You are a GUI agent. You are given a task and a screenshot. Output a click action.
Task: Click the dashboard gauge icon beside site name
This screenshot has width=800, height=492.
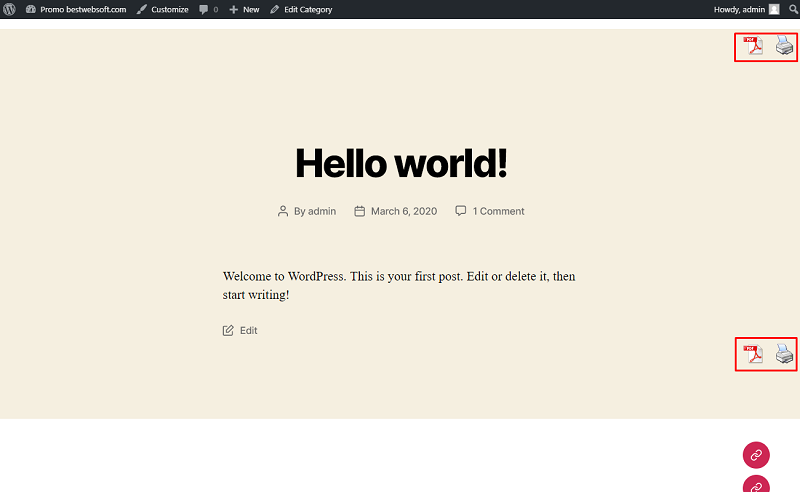(x=31, y=9)
